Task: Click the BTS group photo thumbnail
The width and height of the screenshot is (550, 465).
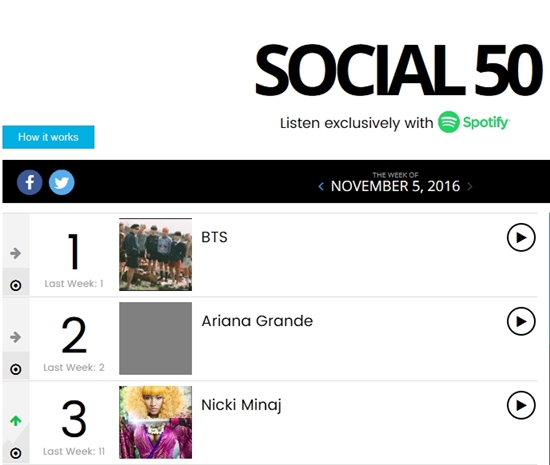Action: pyautogui.click(x=155, y=254)
